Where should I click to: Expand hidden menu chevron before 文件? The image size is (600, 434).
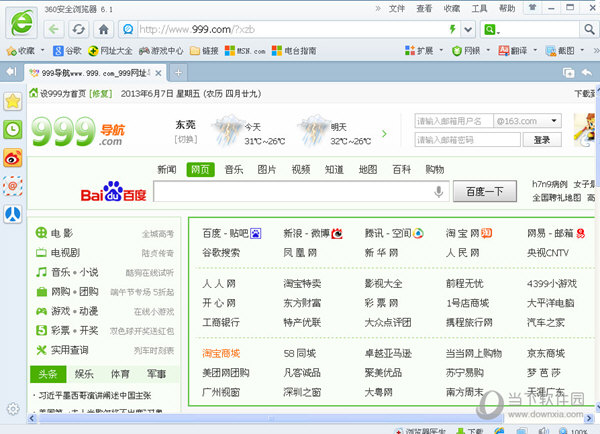pyautogui.click(x=378, y=8)
